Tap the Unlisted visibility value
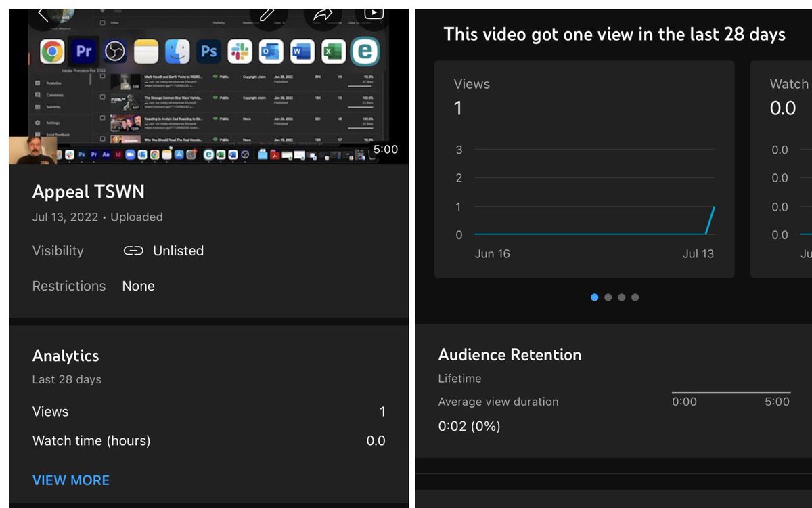Image resolution: width=812 pixels, height=508 pixels. click(178, 251)
